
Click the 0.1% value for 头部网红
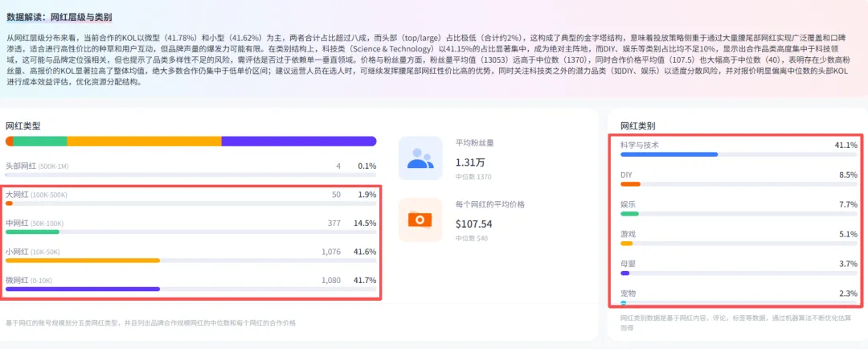pos(367,166)
